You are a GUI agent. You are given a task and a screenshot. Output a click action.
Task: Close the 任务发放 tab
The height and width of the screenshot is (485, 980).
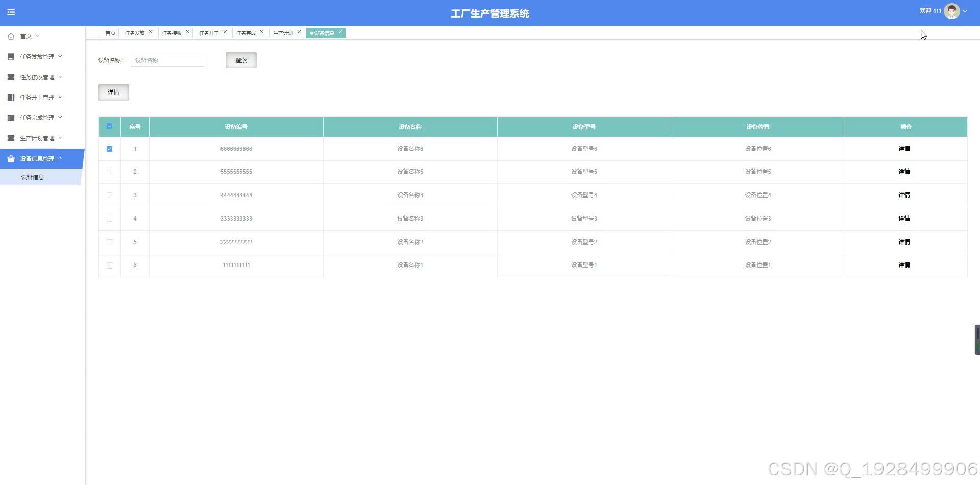click(151, 32)
